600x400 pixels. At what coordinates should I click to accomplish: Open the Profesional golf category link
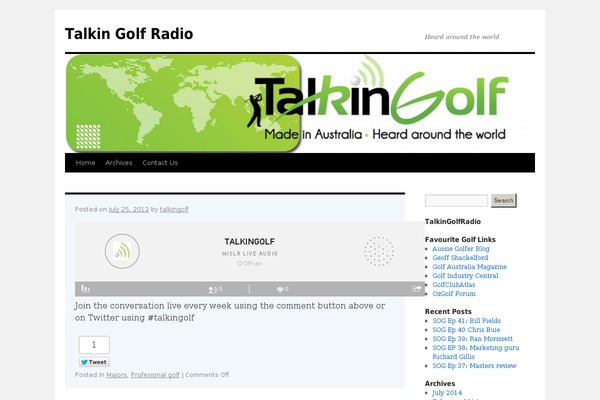[155, 375]
